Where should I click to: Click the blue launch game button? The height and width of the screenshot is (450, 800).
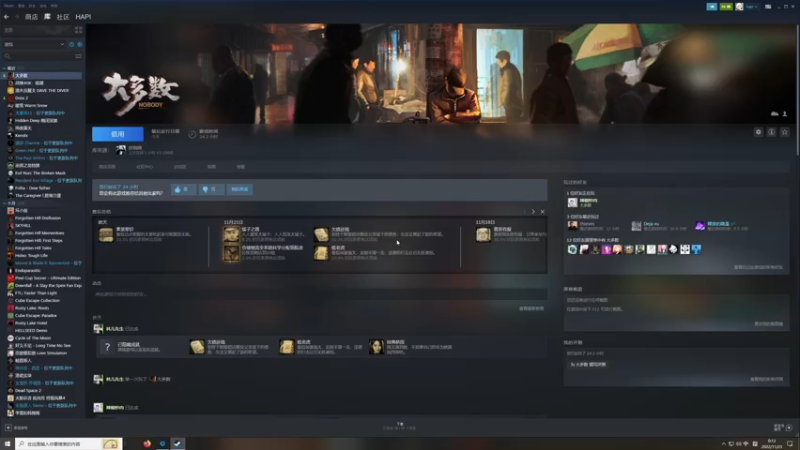118,134
